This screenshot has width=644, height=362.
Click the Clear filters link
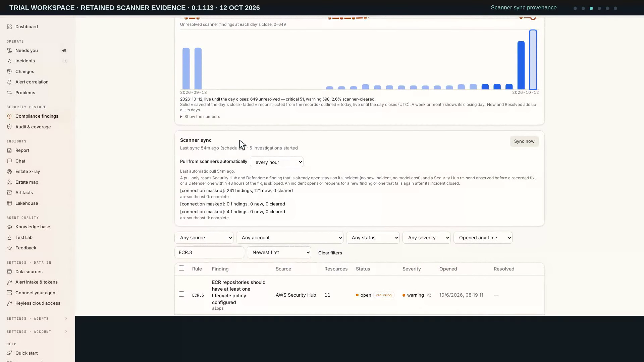click(330, 253)
